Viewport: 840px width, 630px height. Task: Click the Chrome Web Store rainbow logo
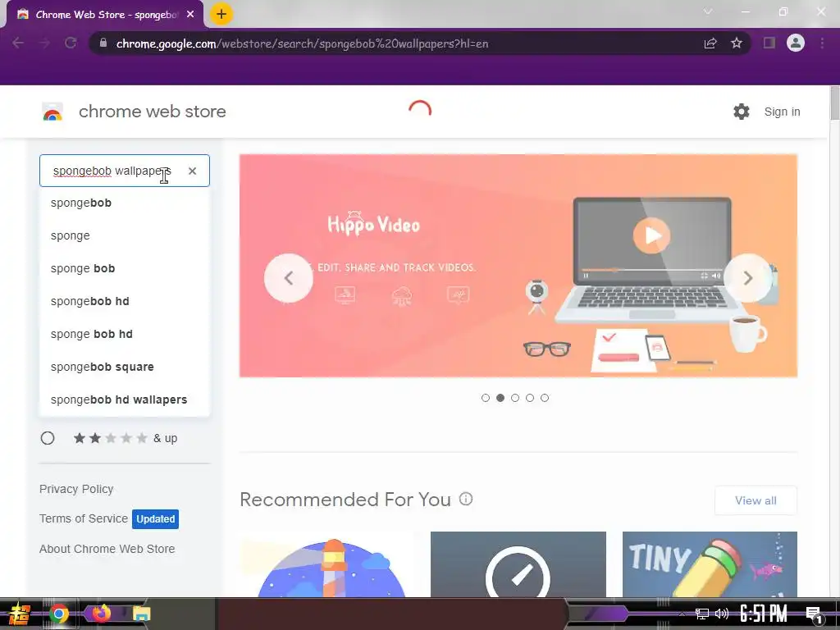(52, 112)
